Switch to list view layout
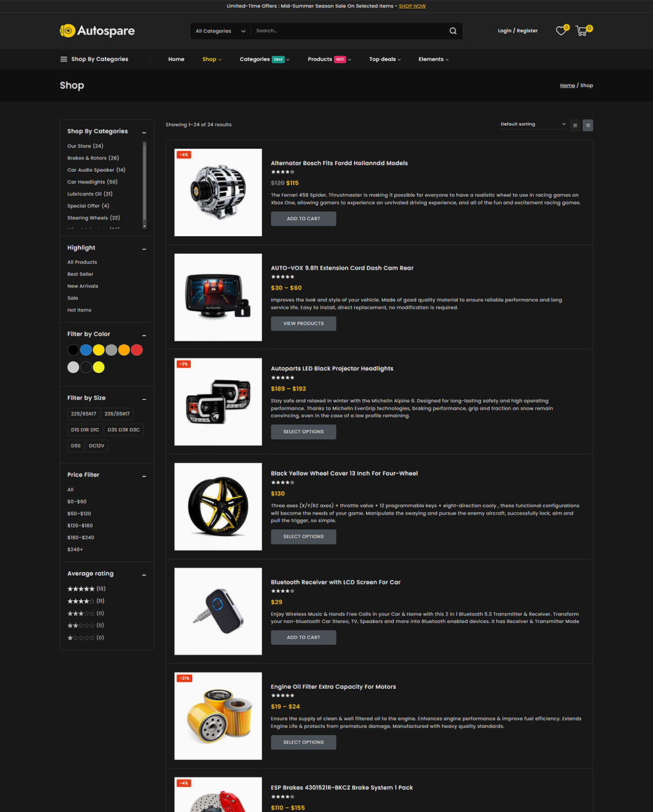 [x=588, y=125]
